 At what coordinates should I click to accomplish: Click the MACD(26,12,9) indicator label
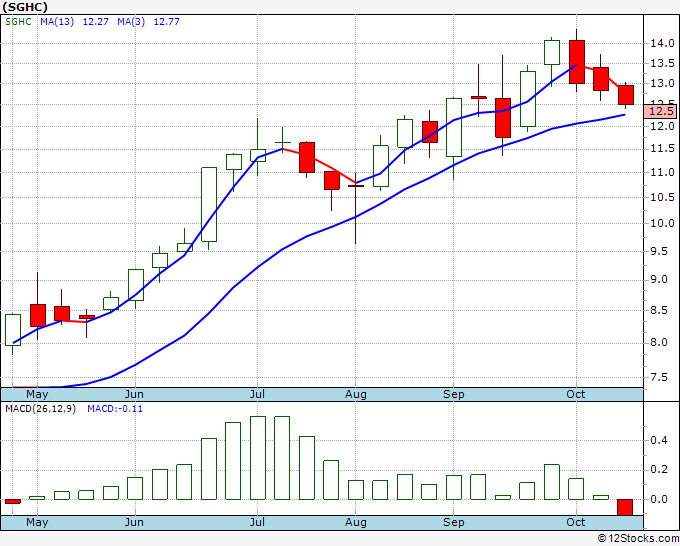click(x=40, y=409)
